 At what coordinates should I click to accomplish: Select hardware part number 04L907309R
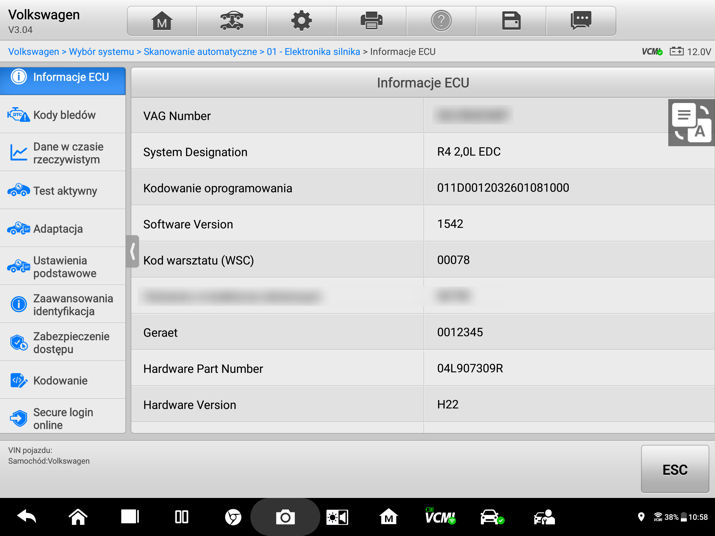pyautogui.click(x=470, y=368)
